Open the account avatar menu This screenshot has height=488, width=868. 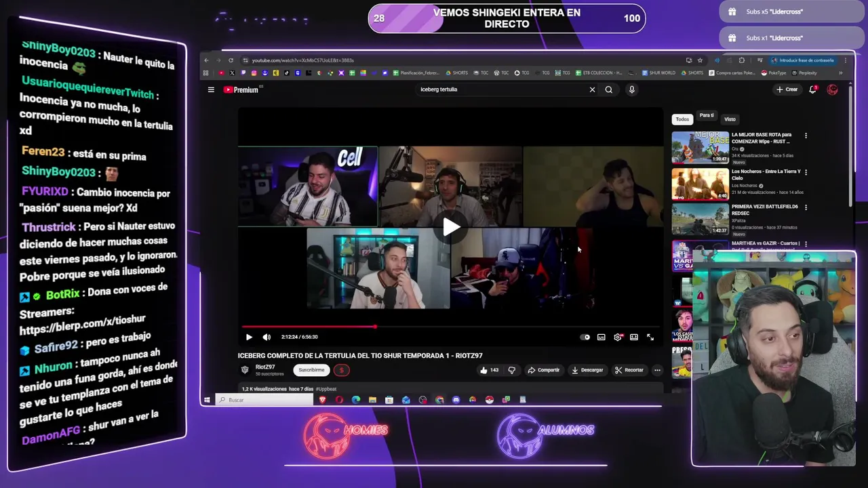pyautogui.click(x=832, y=89)
